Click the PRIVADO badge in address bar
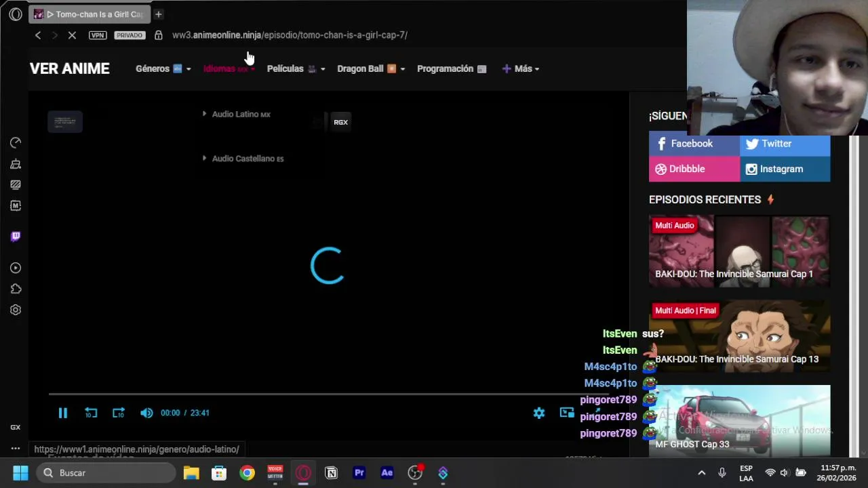Image resolution: width=868 pixels, height=488 pixels. (x=129, y=35)
